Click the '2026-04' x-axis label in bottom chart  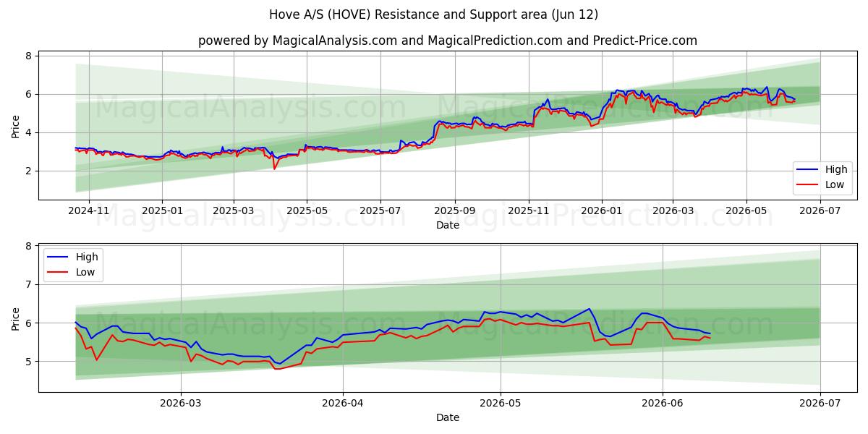tap(343, 404)
